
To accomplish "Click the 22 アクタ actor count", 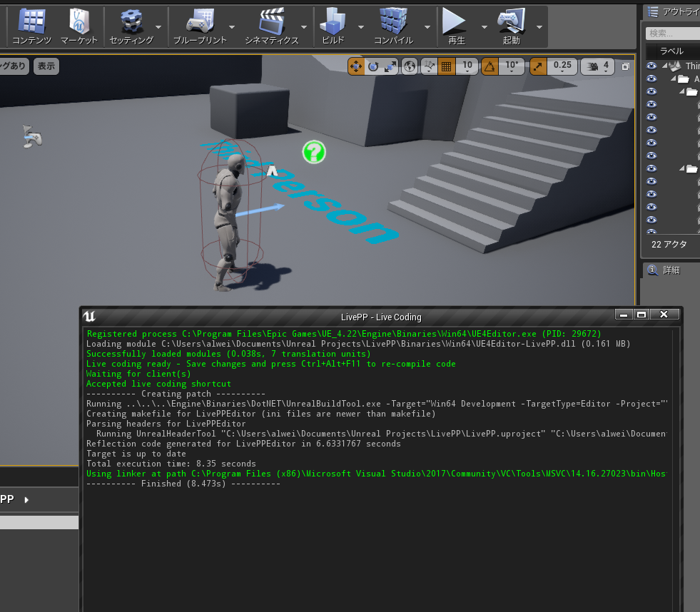I will click(x=669, y=245).
